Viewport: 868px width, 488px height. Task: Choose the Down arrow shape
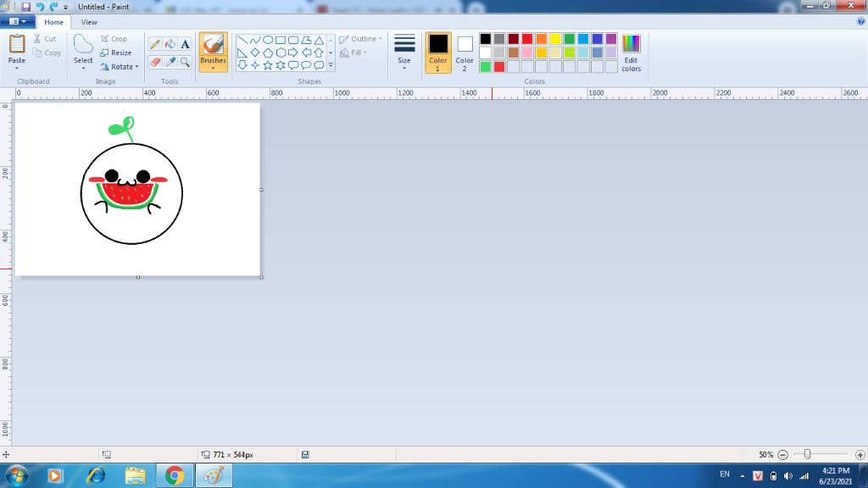tap(242, 65)
